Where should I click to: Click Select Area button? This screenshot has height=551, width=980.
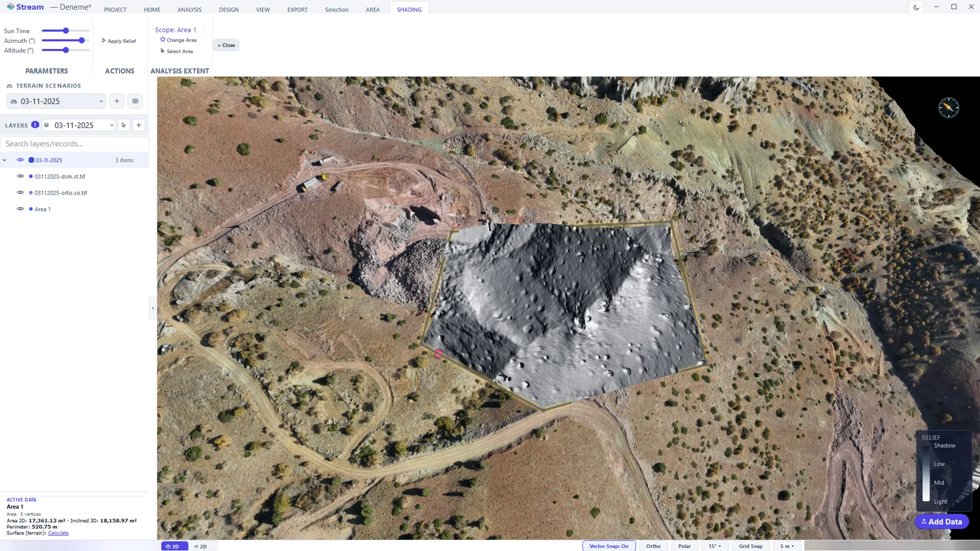[176, 51]
